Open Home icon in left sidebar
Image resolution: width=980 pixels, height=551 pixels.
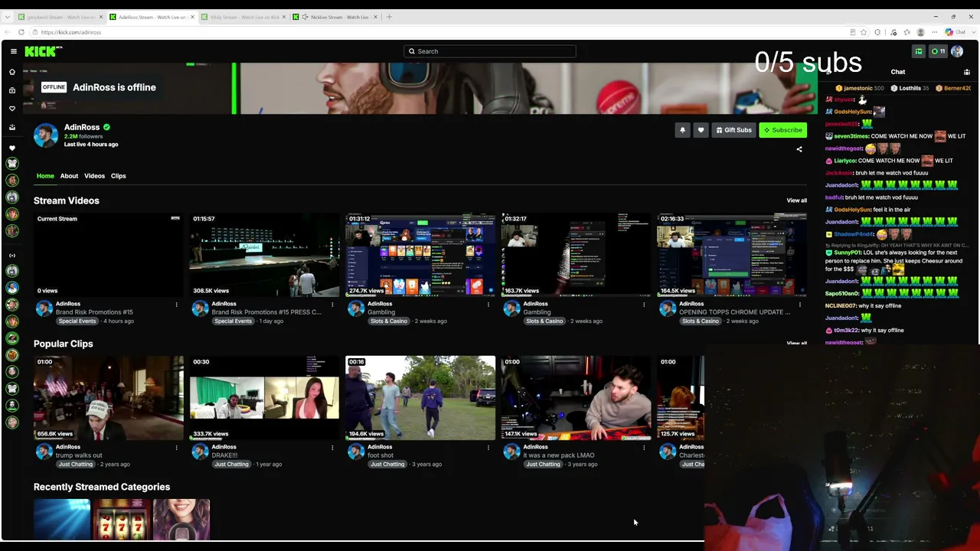[12, 72]
